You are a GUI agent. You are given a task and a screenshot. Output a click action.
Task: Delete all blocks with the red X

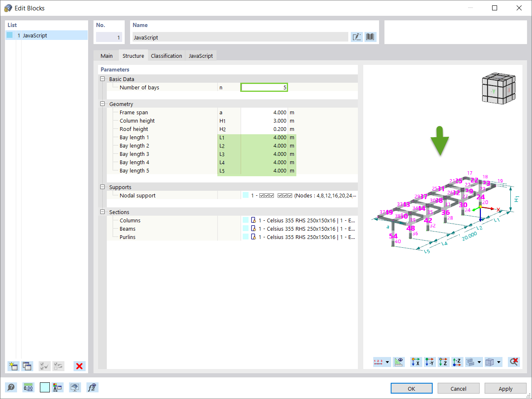coord(79,366)
